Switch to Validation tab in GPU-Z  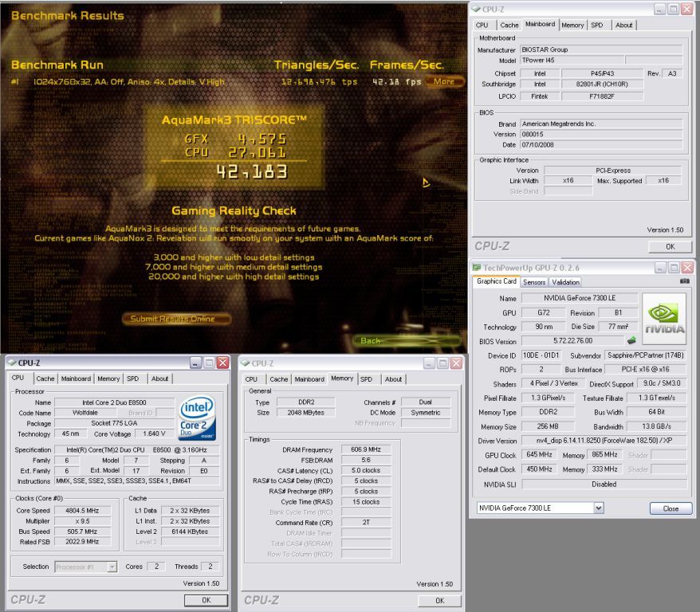[x=565, y=282]
